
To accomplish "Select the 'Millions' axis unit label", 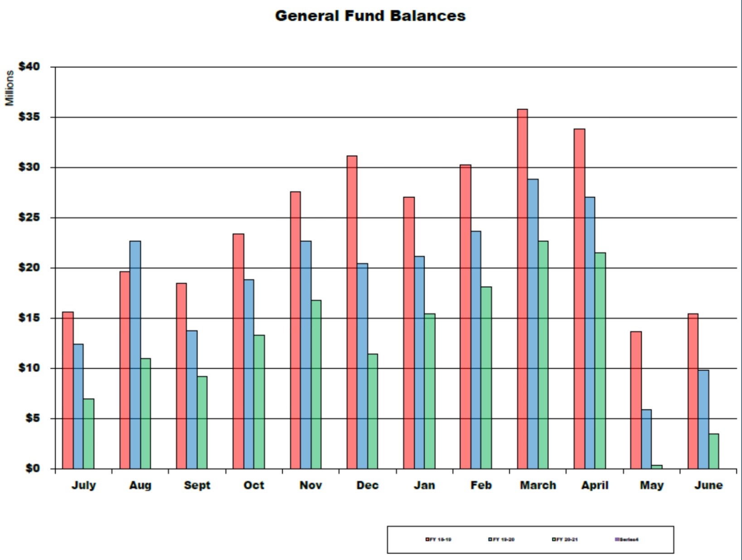I will [10, 88].
